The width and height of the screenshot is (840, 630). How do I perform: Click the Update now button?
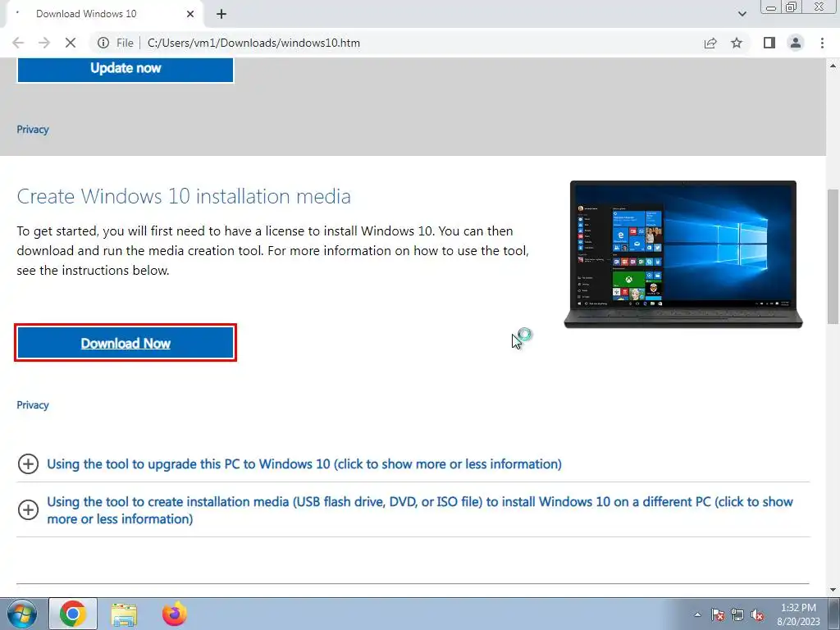(126, 69)
